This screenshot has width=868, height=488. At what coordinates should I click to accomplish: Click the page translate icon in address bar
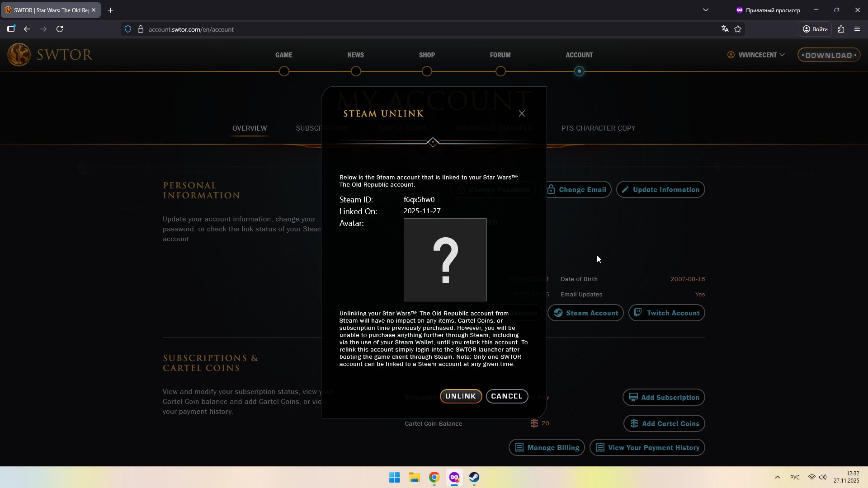(x=725, y=29)
